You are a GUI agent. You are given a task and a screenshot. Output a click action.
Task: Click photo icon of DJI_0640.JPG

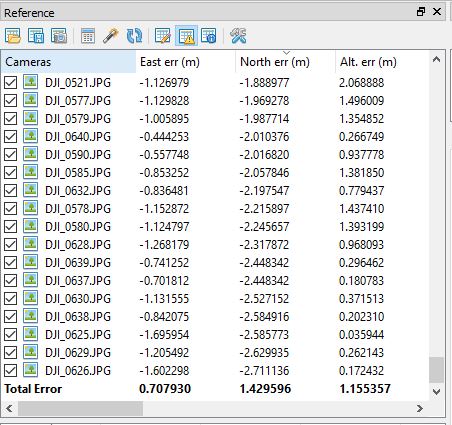click(x=30, y=136)
